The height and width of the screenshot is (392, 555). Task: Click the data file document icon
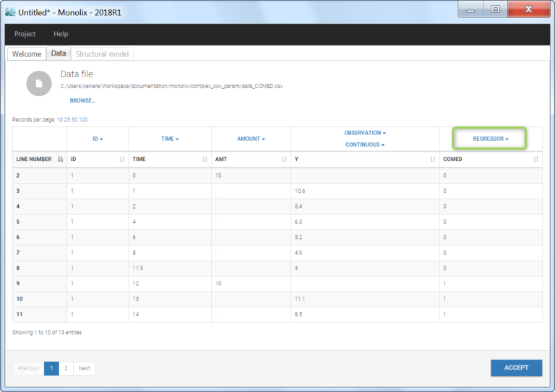pyautogui.click(x=39, y=83)
